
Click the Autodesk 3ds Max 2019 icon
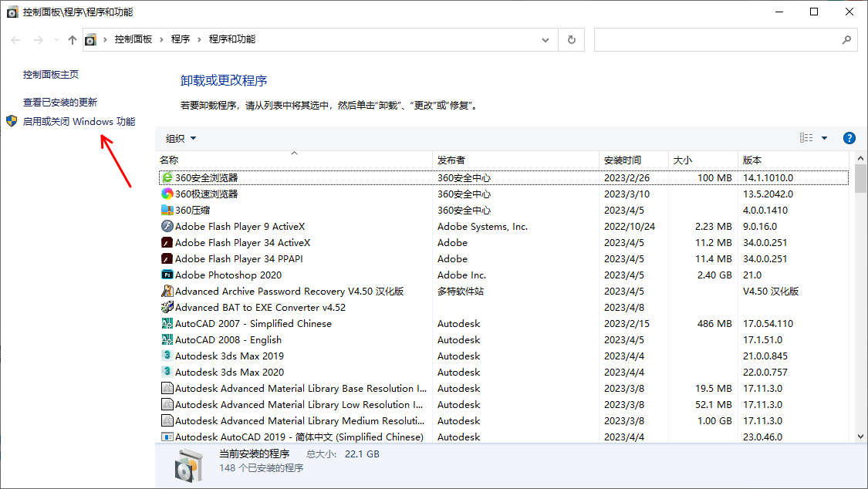point(167,356)
